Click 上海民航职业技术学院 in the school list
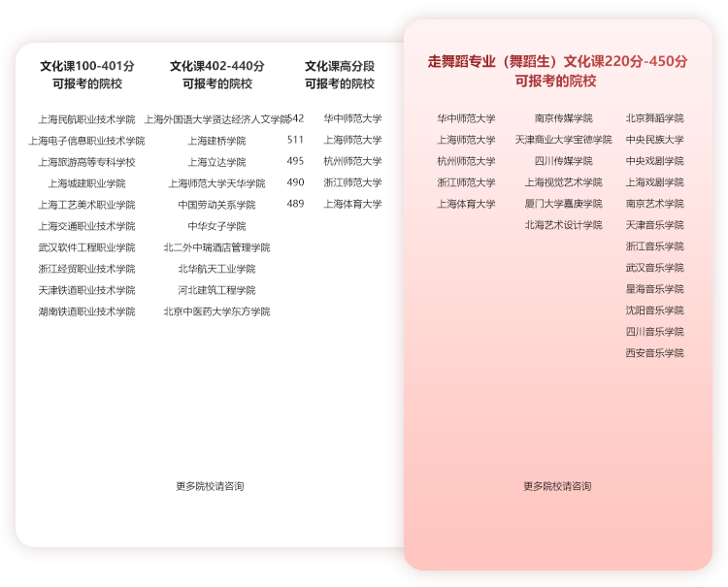 [x=86, y=119]
